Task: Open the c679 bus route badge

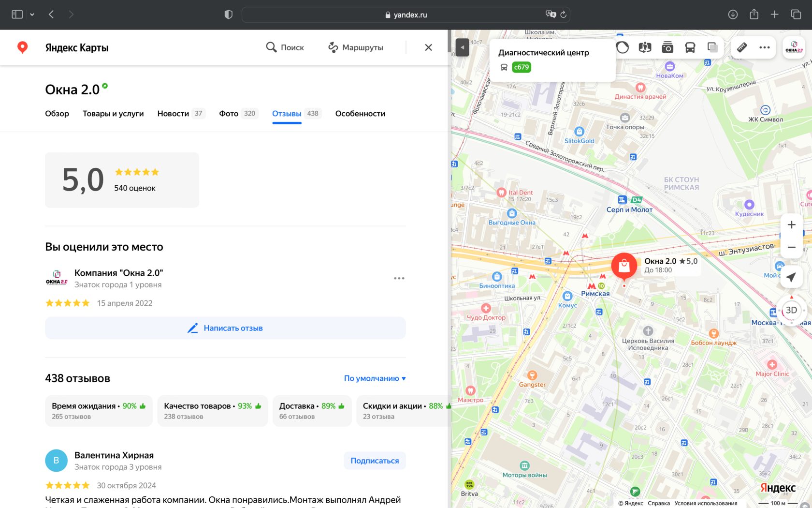Action: coord(522,67)
